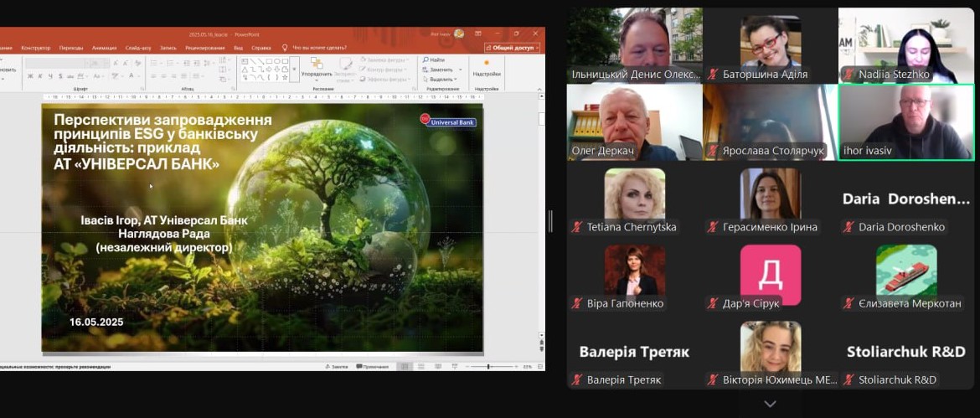
Task: Switch to the Слайд-шоу tab
Action: click(x=138, y=48)
